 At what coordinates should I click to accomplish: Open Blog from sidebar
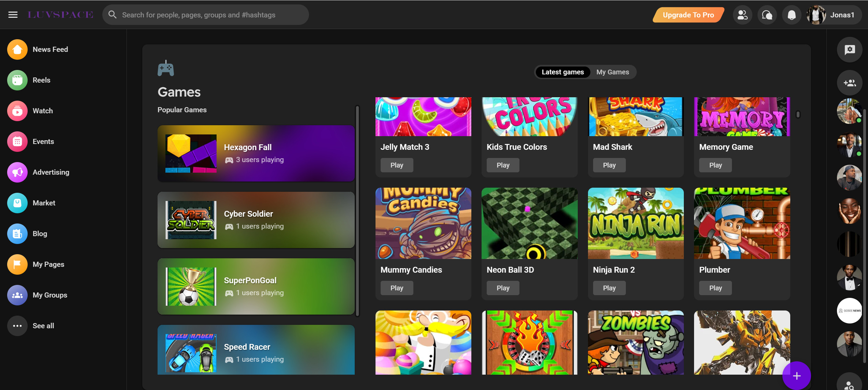[27, 234]
